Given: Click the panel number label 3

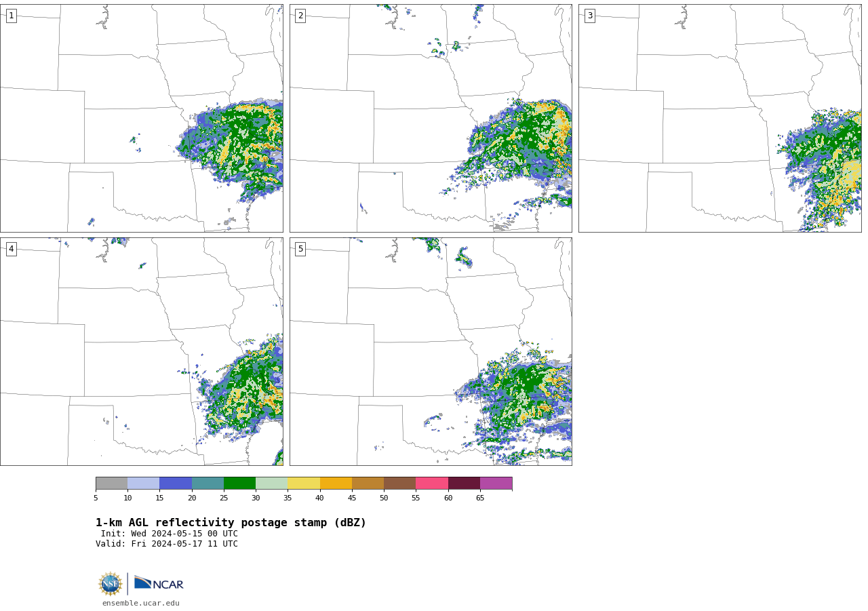Looking at the screenshot, I should (x=589, y=16).
